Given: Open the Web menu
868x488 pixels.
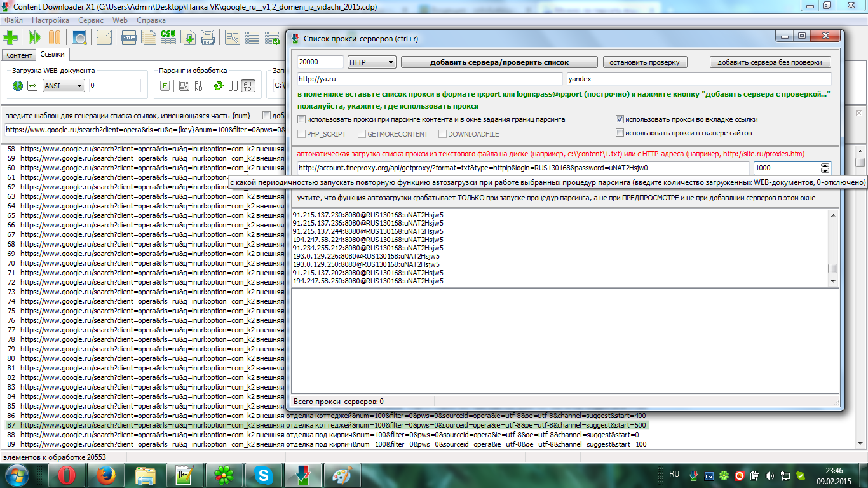Looking at the screenshot, I should pos(120,20).
